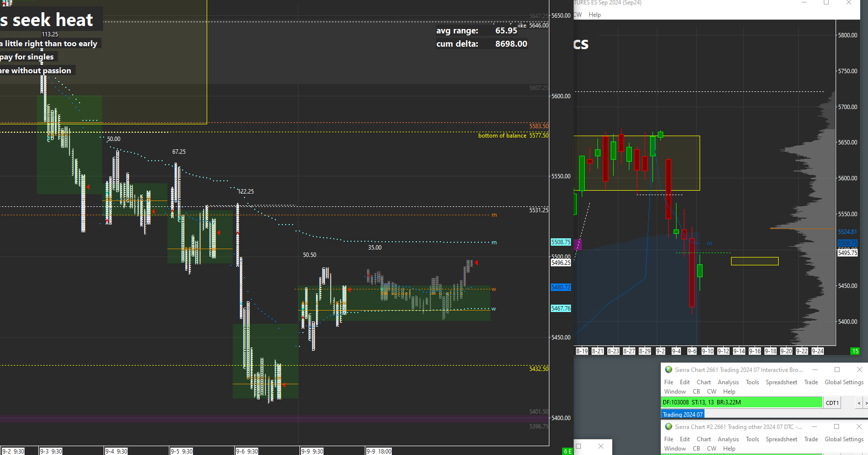Image resolution: width=868 pixels, height=455 pixels.
Task: Click the 9-5 9:30 date label on time axis
Action: coord(182,451)
